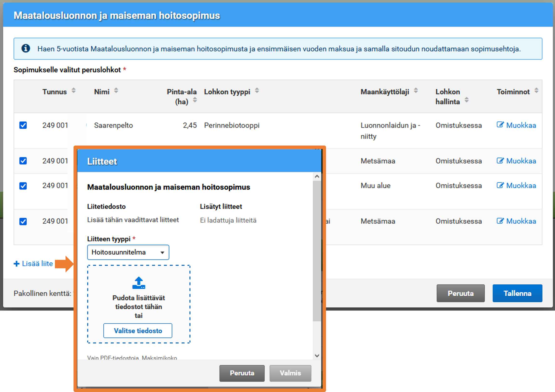Sort by Lohkon tyyppi arrows

[257, 91]
